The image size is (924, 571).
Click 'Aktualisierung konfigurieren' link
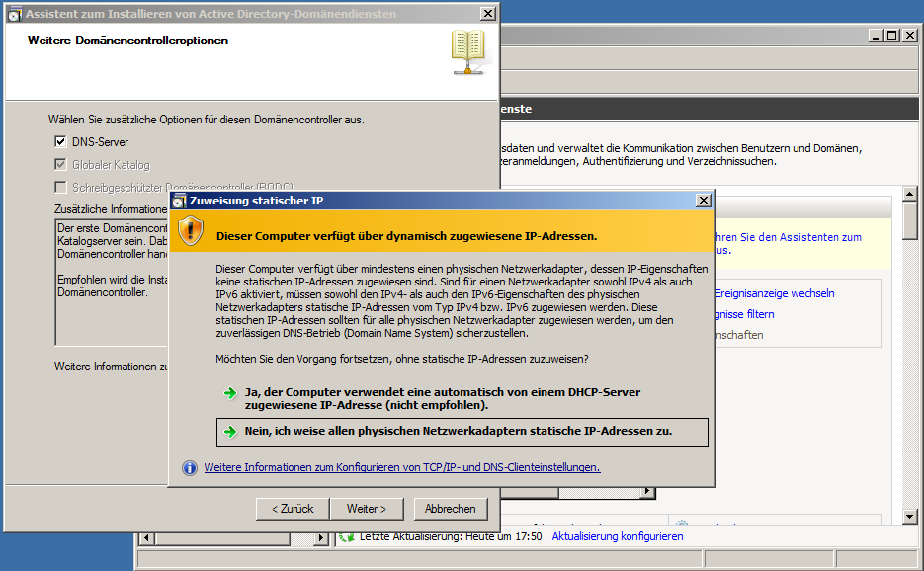[x=618, y=536]
